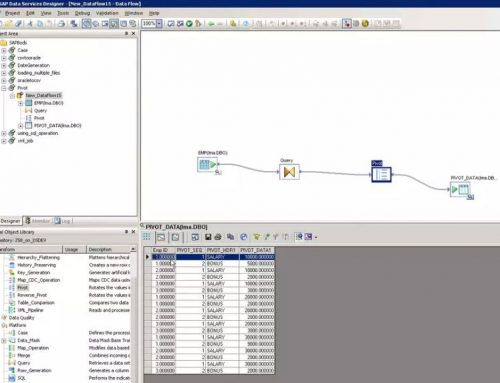
Task: Click the yellow round icon in main toolbar
Action: coord(365,24)
